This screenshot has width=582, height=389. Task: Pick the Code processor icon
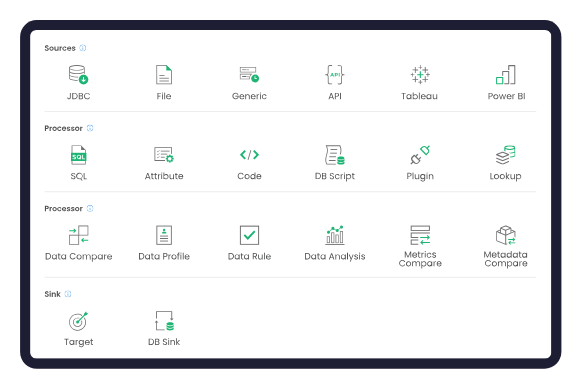coord(249,155)
